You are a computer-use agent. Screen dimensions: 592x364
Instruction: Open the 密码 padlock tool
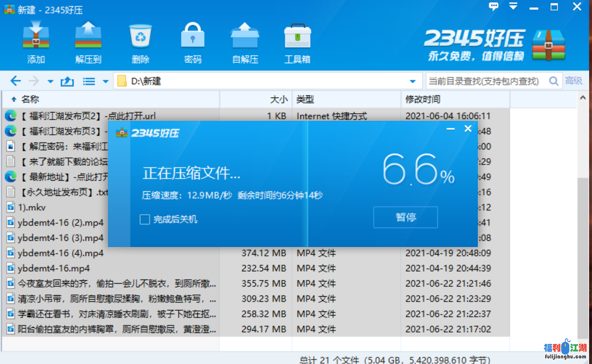192,37
